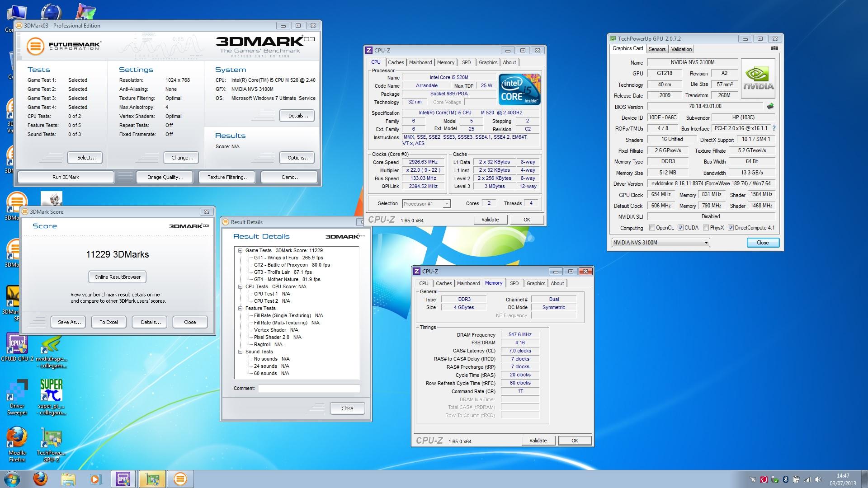Launch Firefox from the taskbar
868x488 pixels.
pyautogui.click(x=40, y=479)
